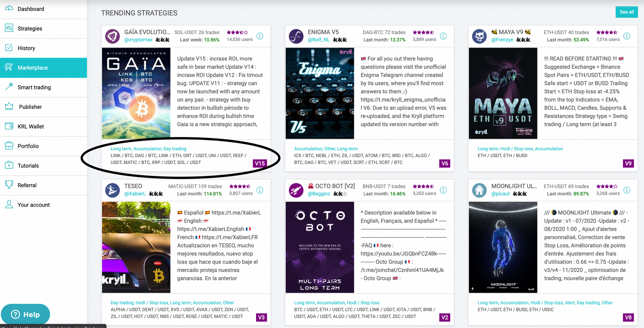644x328 pixels.
Task: Click the Publisher crown icon
Action: [x=9, y=107]
